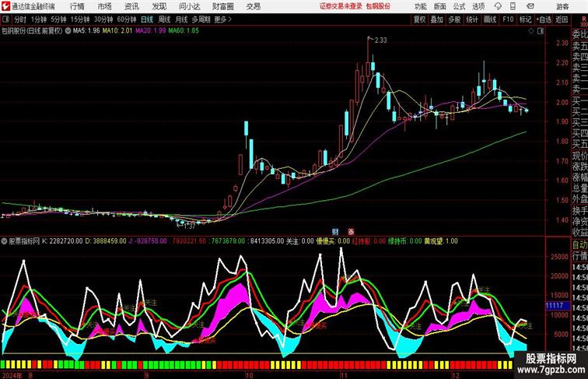This screenshot has height=379, width=588.
Task: Expand the 更多 period options
Action: point(222,19)
